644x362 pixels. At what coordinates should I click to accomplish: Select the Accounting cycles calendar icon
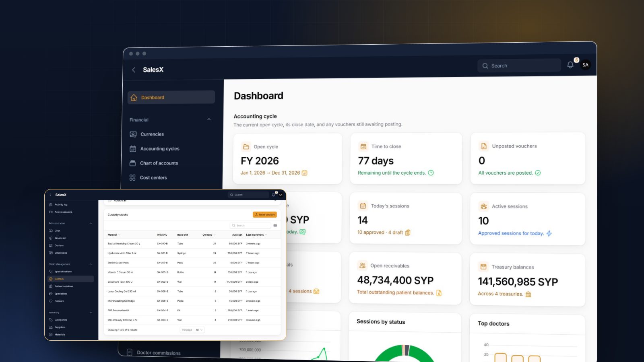133,149
